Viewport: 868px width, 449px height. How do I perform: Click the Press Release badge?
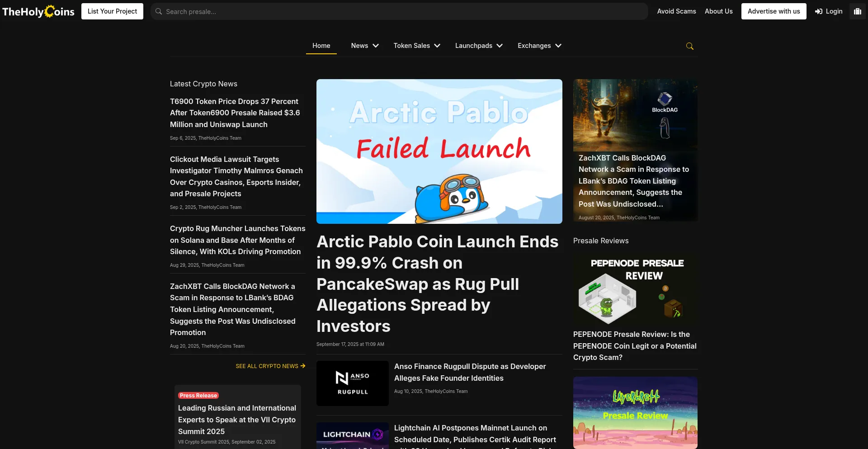click(x=198, y=396)
